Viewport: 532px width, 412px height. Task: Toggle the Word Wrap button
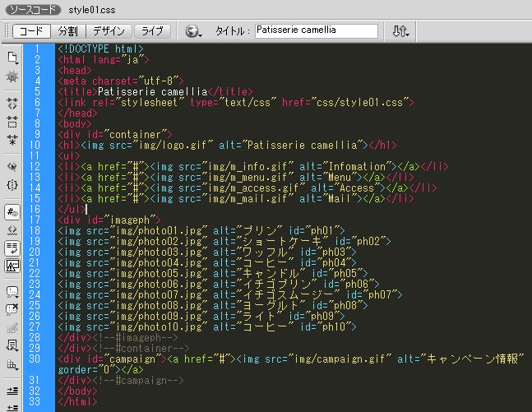click(x=12, y=248)
